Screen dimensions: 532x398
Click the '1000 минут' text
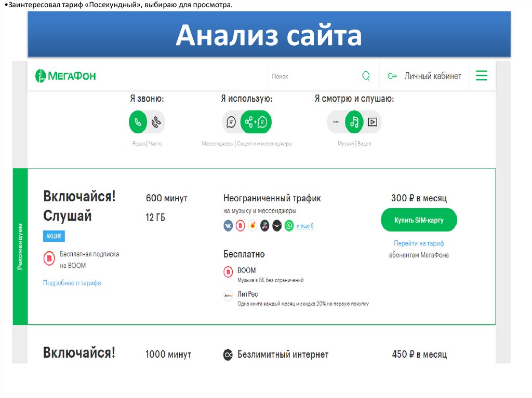tap(169, 354)
